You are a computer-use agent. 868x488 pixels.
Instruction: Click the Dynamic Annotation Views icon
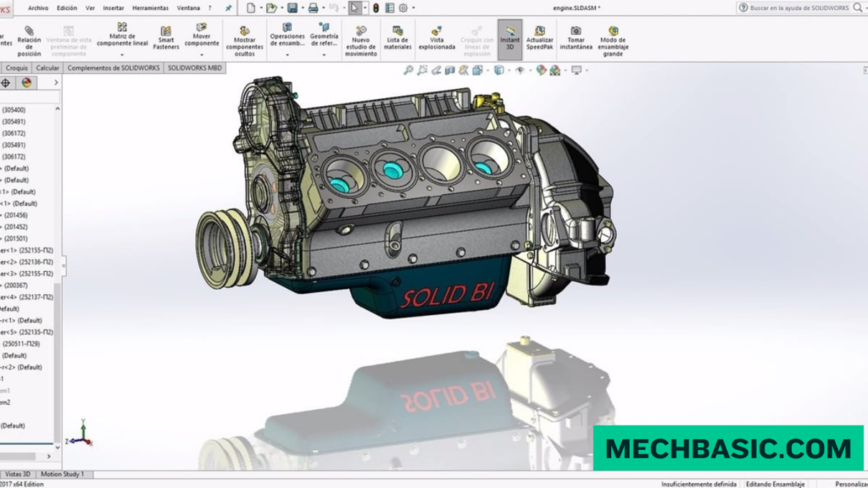click(x=464, y=70)
